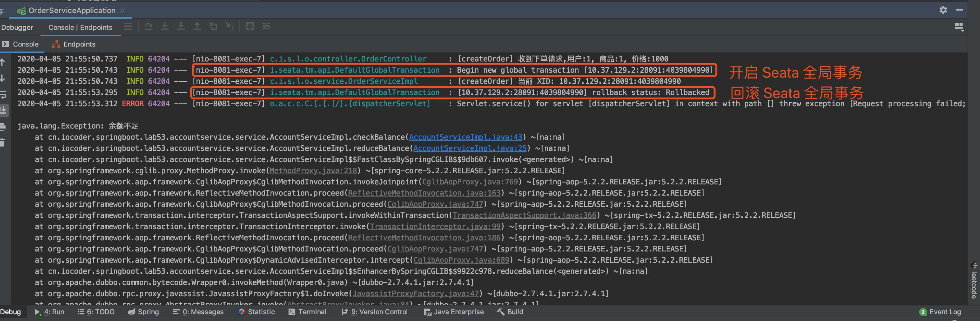Open the Build tool window

coord(511,312)
